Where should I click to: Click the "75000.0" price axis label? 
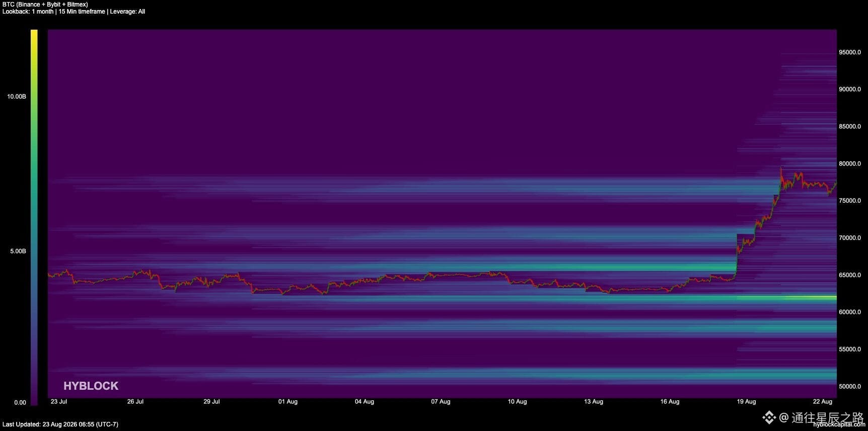850,201
